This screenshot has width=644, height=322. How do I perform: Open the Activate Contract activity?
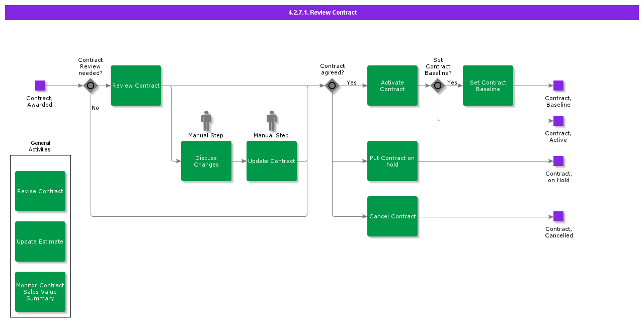tap(392, 86)
